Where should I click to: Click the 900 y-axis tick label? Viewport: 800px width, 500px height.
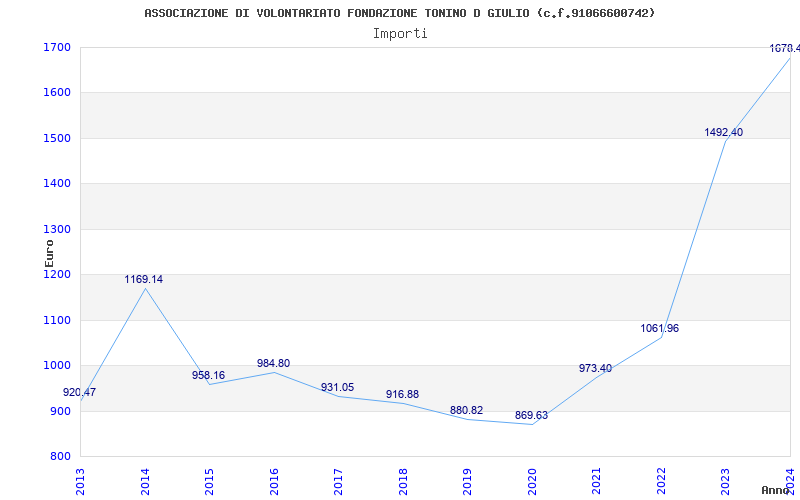60,411
